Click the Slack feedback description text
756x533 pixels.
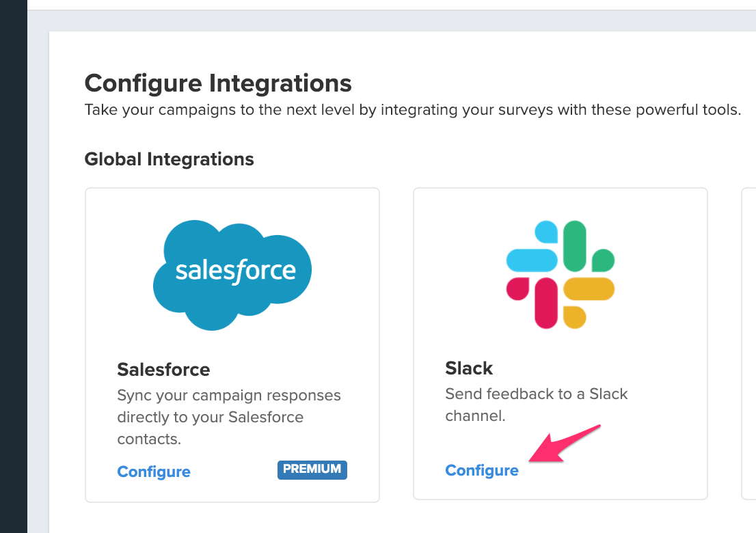coord(536,405)
